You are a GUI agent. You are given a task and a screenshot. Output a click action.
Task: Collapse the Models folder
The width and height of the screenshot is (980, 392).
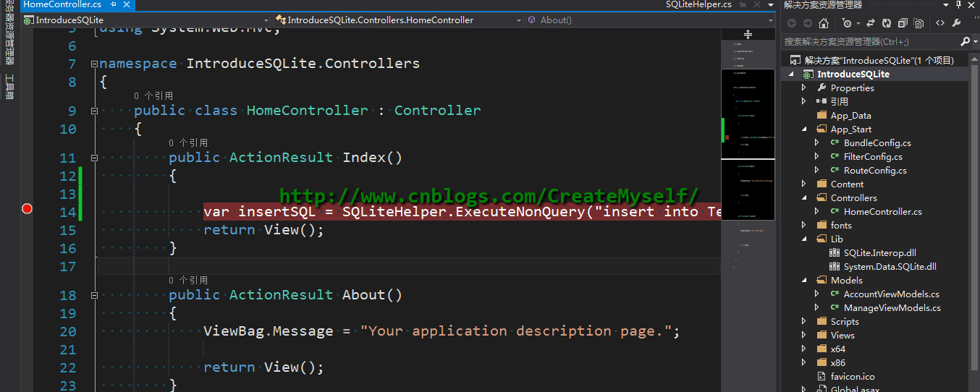[804, 280]
